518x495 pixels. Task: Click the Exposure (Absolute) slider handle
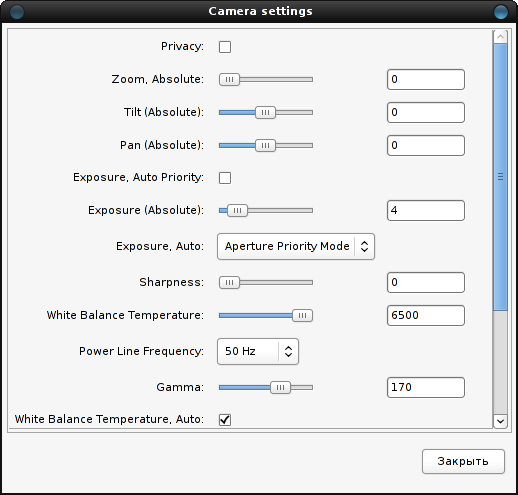point(237,211)
